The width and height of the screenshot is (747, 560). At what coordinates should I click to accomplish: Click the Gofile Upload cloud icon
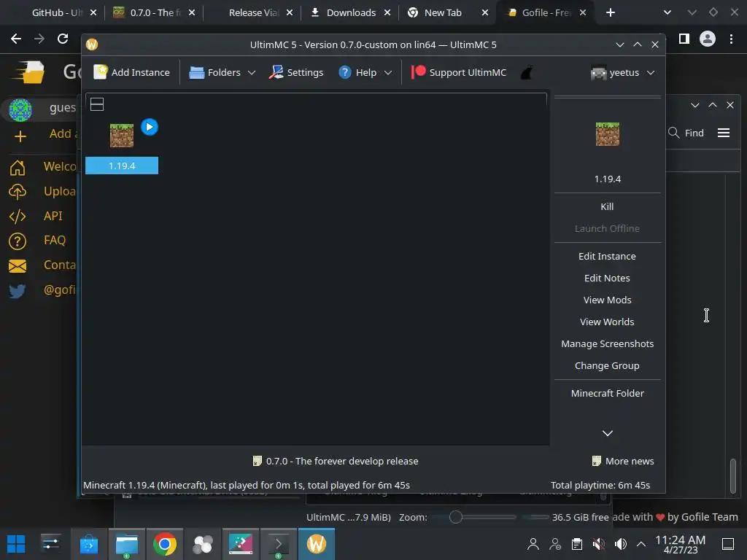[18, 192]
